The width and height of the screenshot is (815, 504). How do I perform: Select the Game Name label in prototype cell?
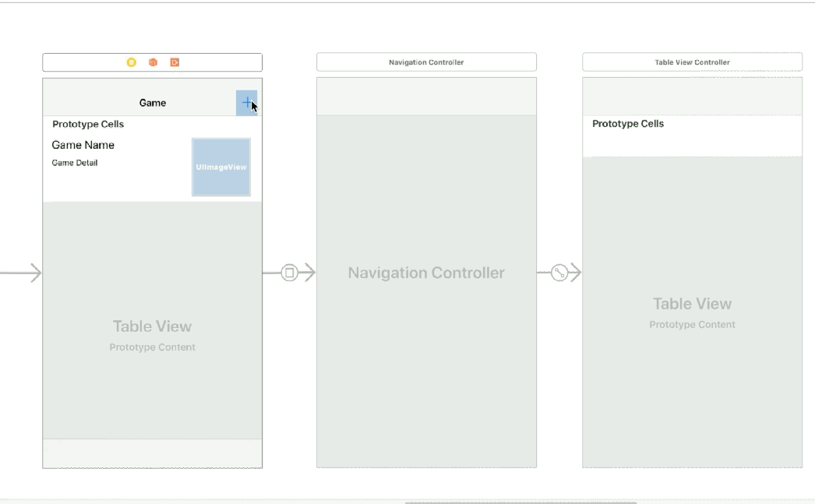click(83, 145)
